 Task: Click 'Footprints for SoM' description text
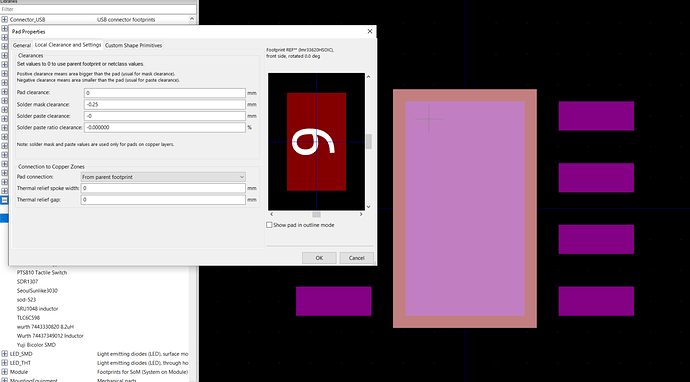[x=143, y=372]
